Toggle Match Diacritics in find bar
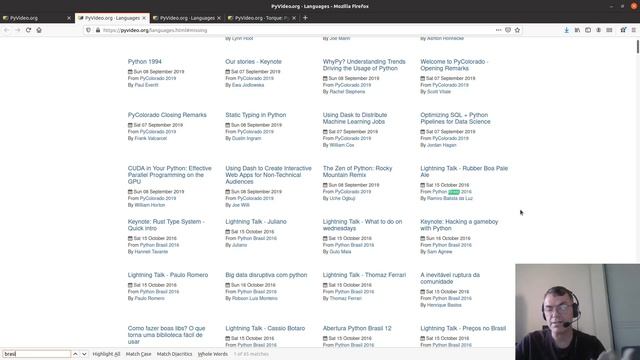This screenshot has width=640, height=360. pyautogui.click(x=174, y=354)
